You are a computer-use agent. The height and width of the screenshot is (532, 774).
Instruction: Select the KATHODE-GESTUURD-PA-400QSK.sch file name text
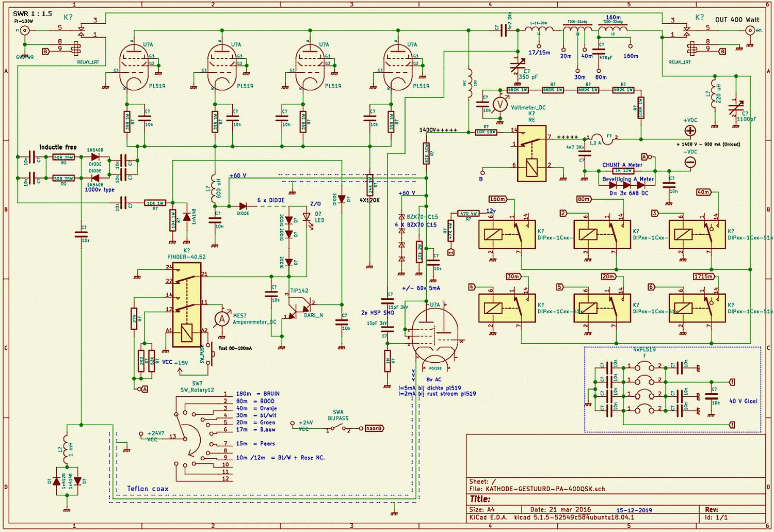coord(545,489)
